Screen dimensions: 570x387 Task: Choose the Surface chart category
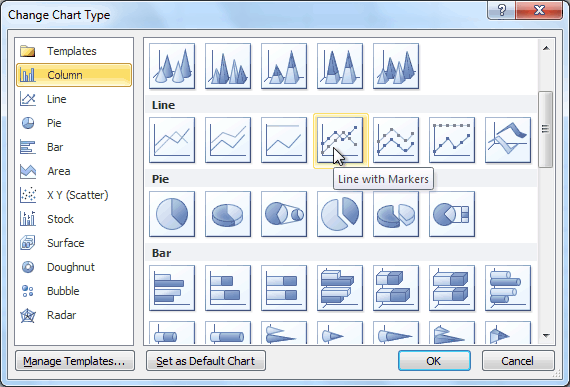point(74,243)
